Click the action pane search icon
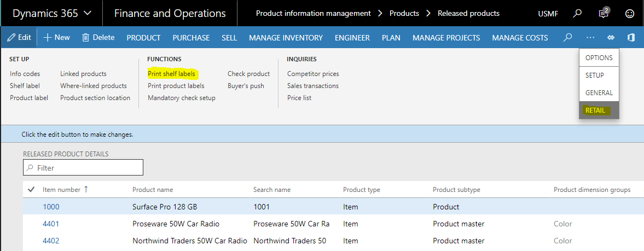The width and height of the screenshot is (644, 251). (568, 38)
